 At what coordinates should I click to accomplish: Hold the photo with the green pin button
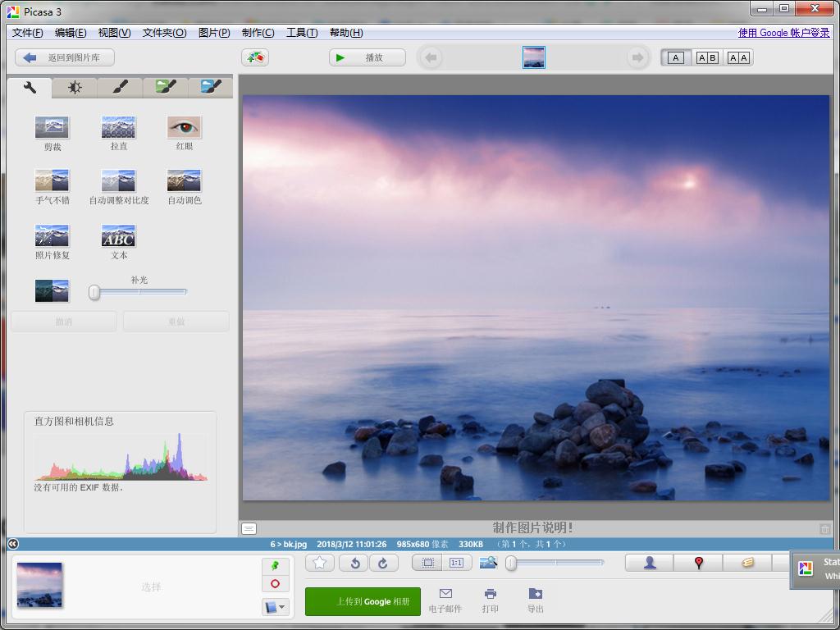[x=275, y=566]
